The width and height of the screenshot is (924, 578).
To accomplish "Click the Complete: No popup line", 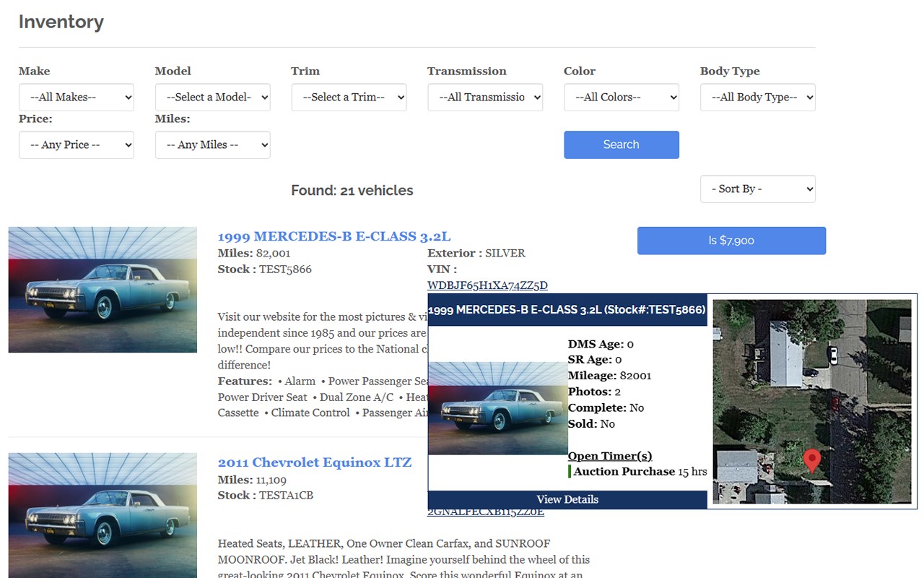I will 606,407.
